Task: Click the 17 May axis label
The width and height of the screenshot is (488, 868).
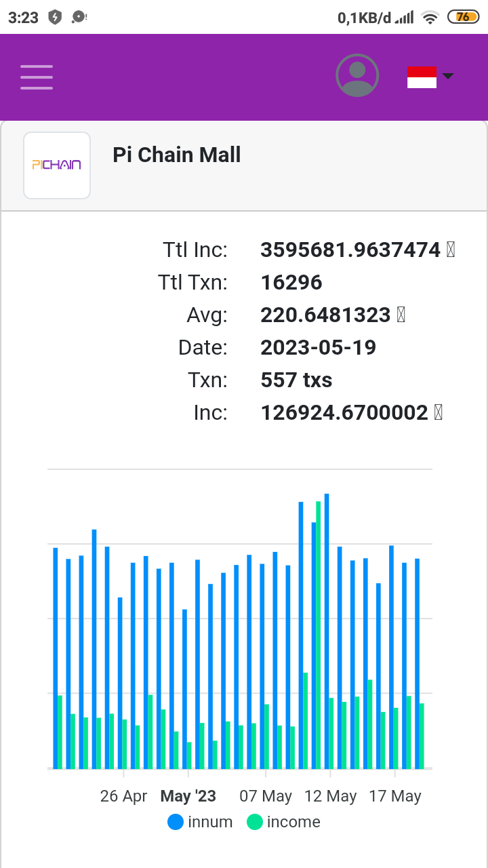Action: pos(395,796)
